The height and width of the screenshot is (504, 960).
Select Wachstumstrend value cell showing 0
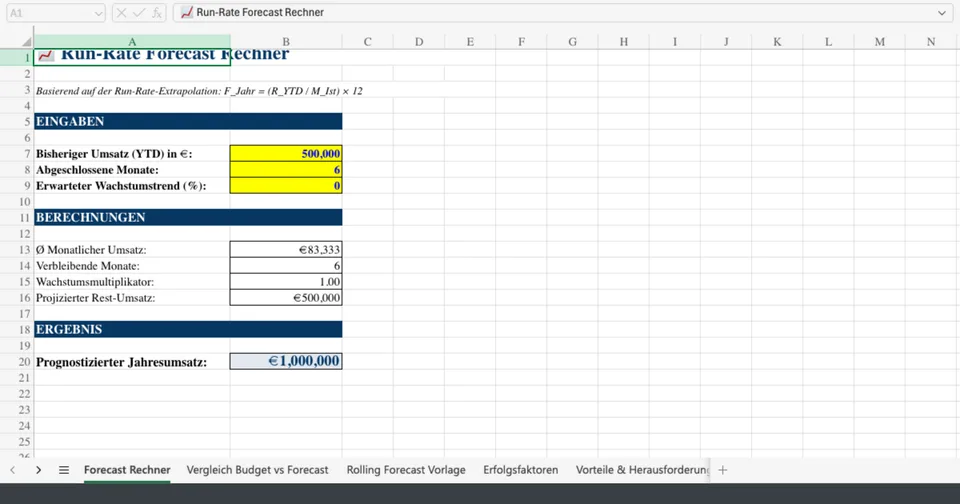[286, 186]
